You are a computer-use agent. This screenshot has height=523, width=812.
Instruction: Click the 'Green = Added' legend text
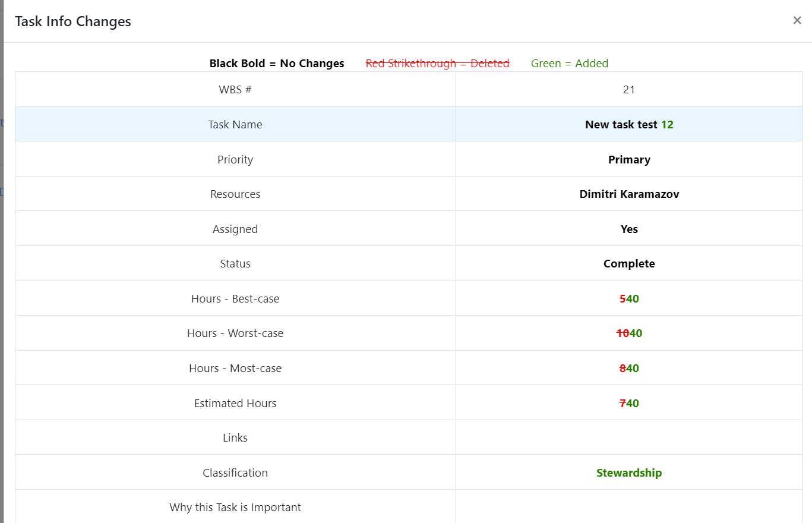coord(570,63)
